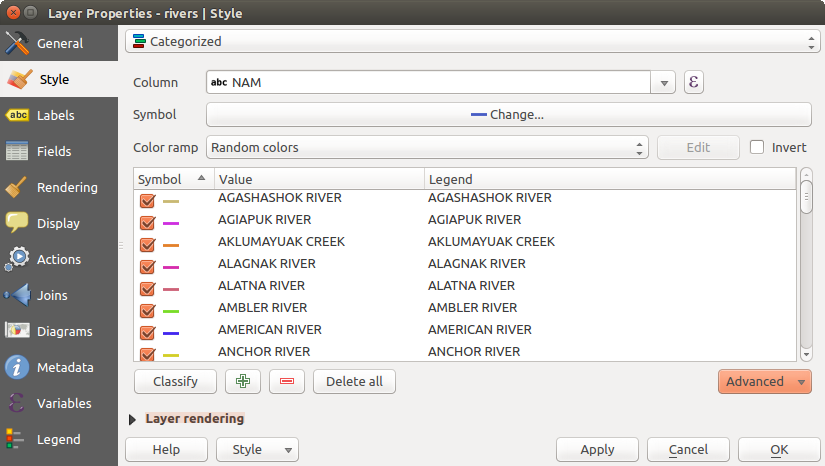
Task: Open the Metadata info icon
Action: tap(17, 367)
